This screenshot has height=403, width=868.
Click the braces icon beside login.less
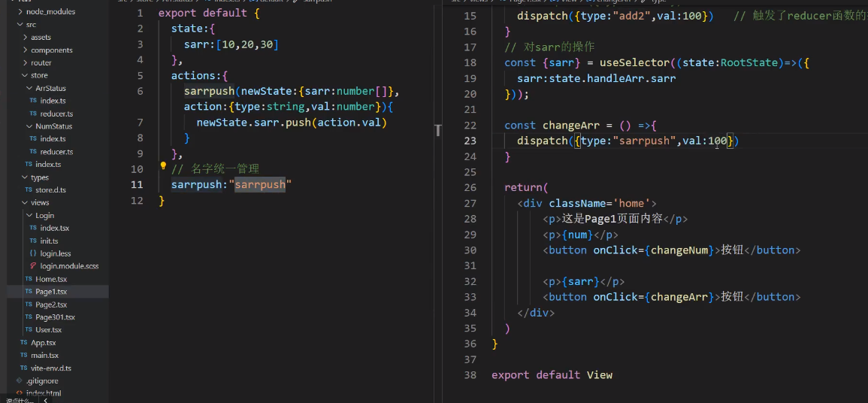click(x=34, y=253)
